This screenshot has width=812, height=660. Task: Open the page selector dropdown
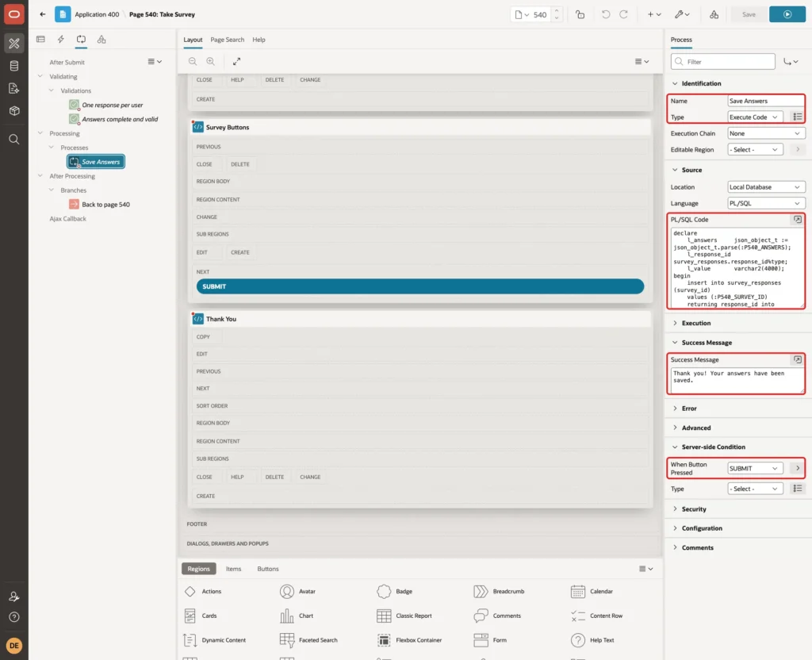[522, 14]
